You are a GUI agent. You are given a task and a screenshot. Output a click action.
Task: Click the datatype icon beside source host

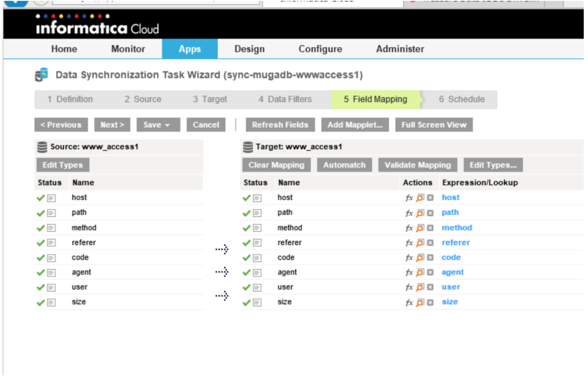click(51, 198)
